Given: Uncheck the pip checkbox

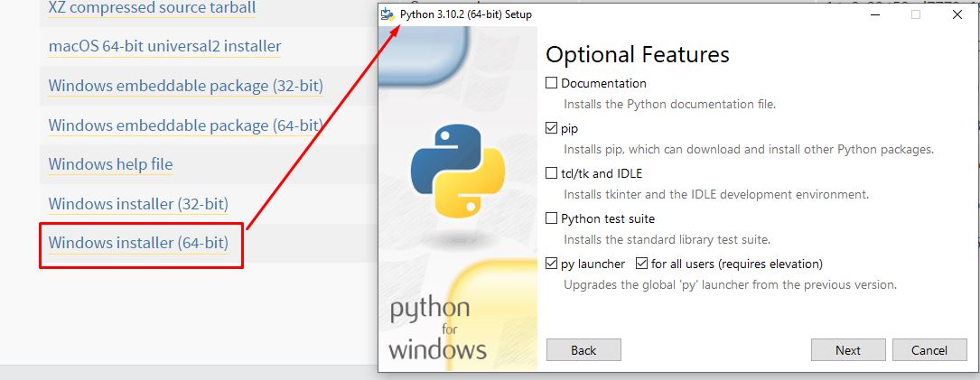Looking at the screenshot, I should pyautogui.click(x=552, y=128).
